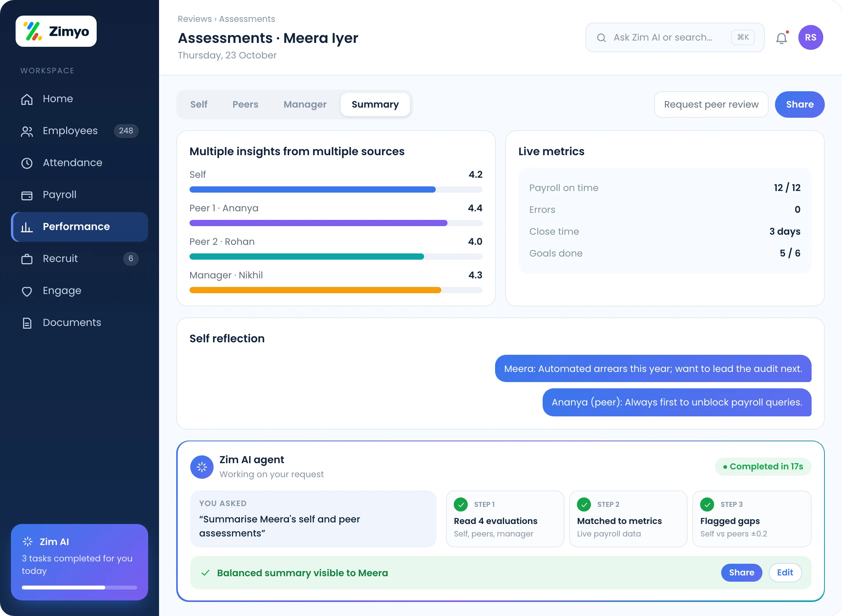Screen dimensions: 842x616
Task: Open Step 3 Flagged gaps card
Action: (752, 519)
